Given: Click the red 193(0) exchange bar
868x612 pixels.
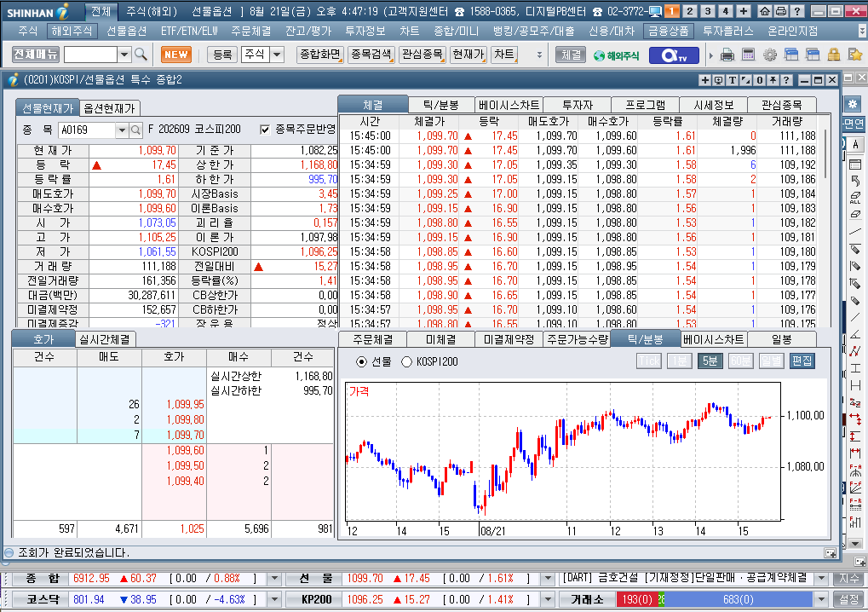Looking at the screenshot, I should 636,599.
